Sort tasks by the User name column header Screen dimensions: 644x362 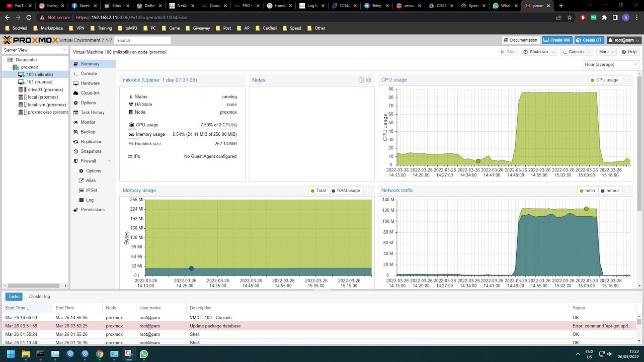(161, 308)
